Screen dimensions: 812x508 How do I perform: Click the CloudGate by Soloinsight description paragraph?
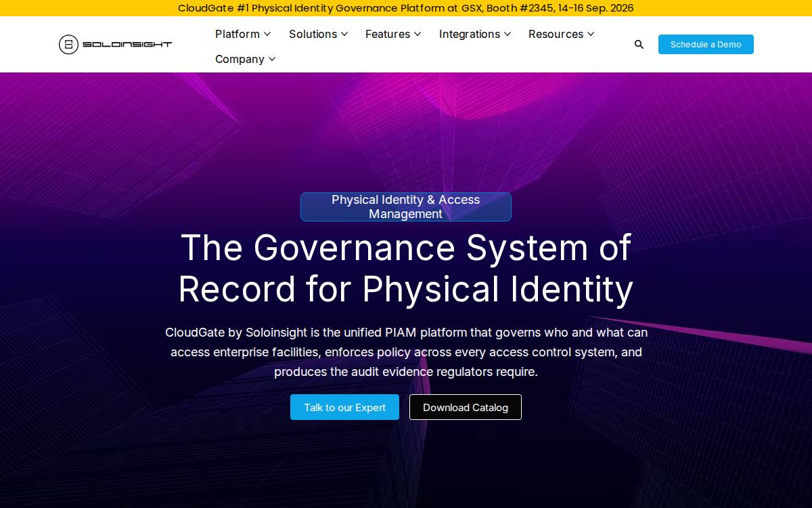406,352
